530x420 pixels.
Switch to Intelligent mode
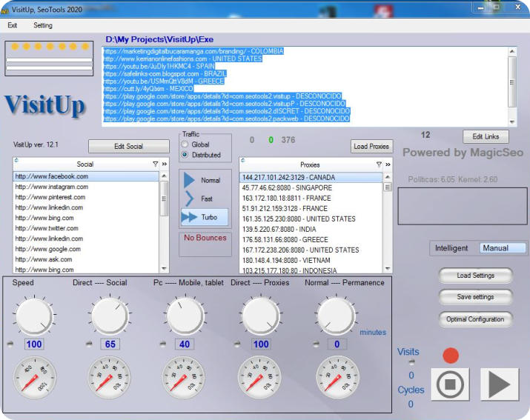[451, 248]
